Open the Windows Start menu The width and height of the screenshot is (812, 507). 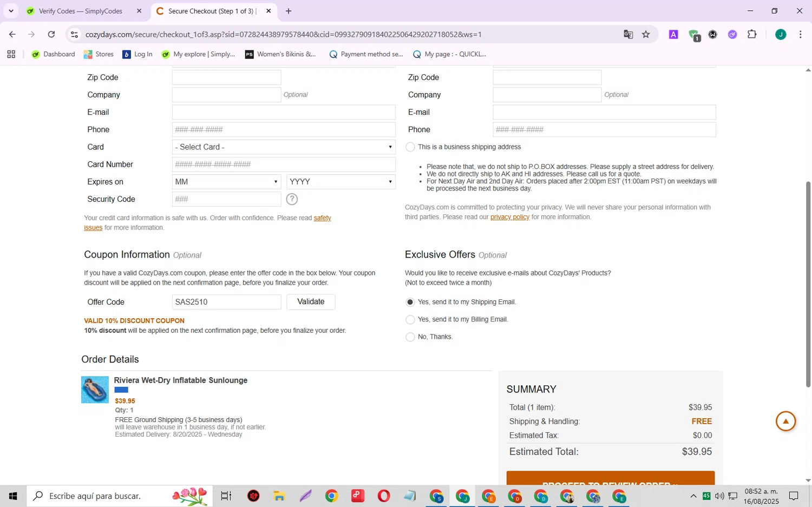(x=13, y=496)
